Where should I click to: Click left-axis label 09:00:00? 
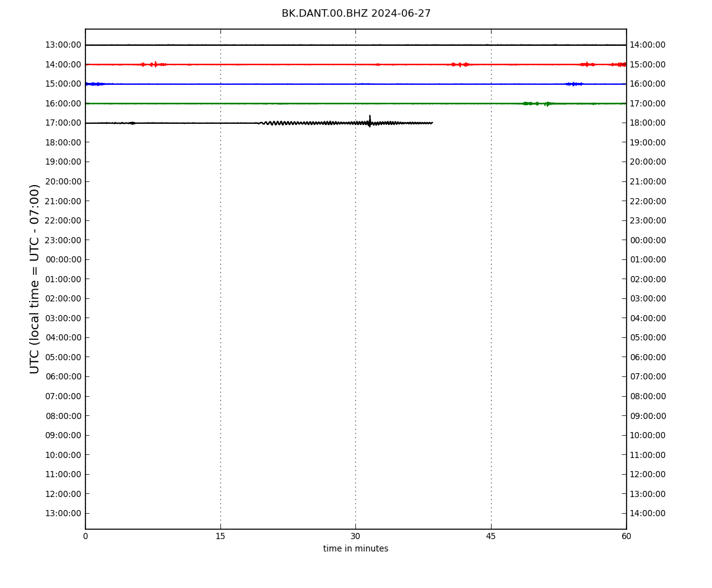(x=63, y=436)
